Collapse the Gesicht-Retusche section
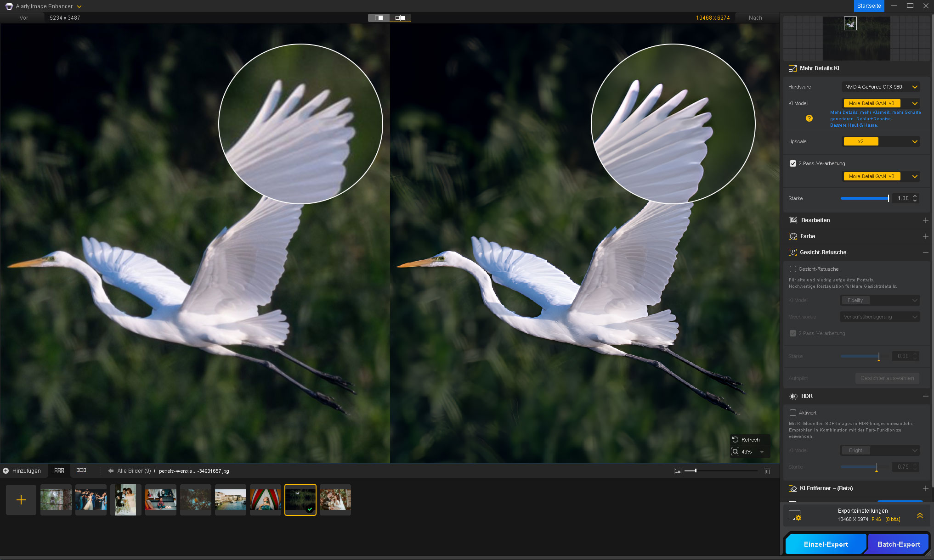The width and height of the screenshot is (934, 560). pos(925,252)
